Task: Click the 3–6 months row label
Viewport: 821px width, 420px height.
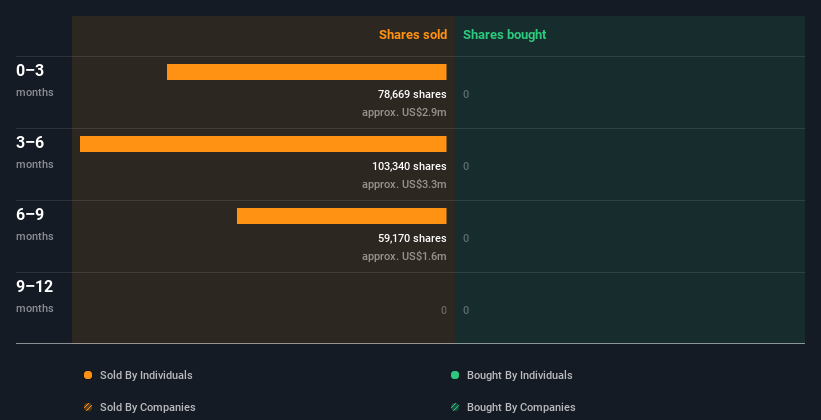Action: point(35,152)
